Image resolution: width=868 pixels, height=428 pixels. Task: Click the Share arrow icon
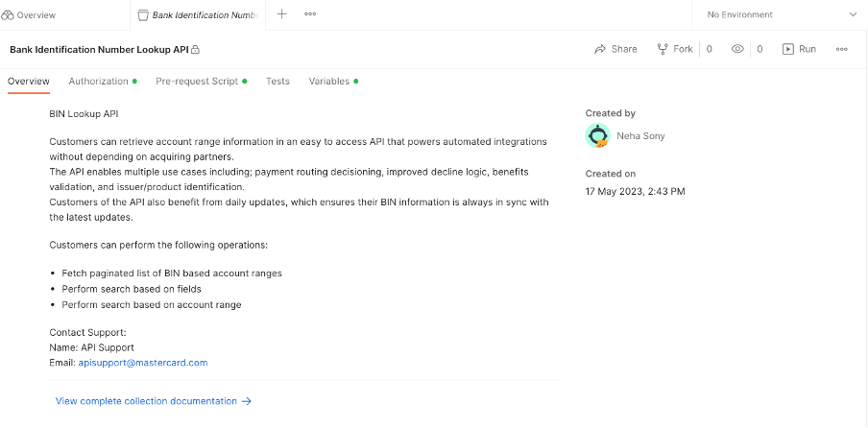pyautogui.click(x=600, y=49)
